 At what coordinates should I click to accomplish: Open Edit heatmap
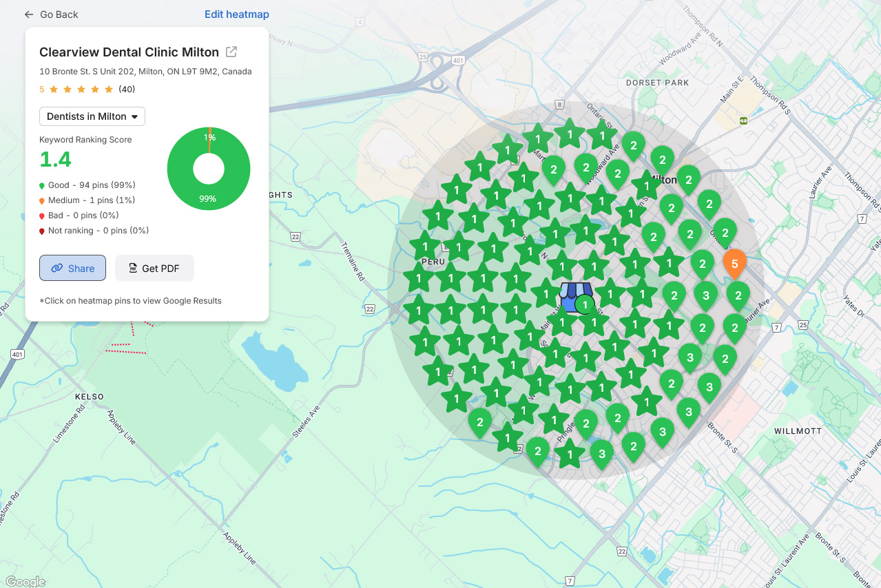click(236, 14)
